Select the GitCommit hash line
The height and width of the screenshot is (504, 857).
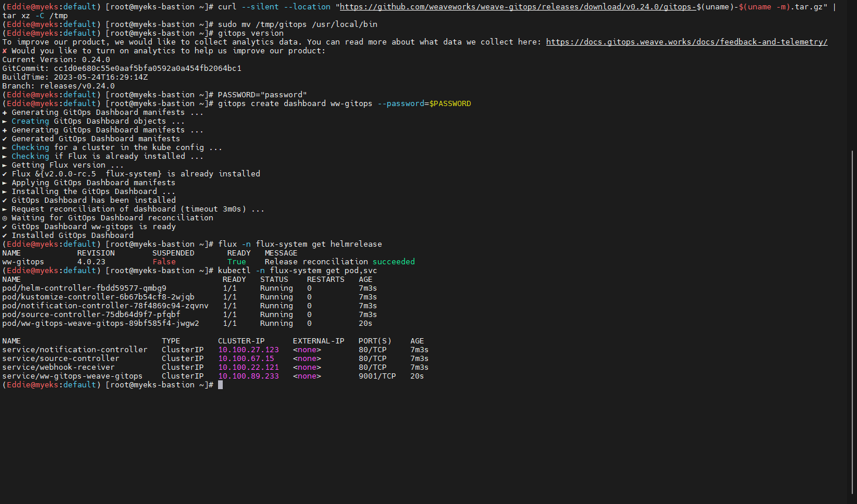pyautogui.click(x=122, y=69)
